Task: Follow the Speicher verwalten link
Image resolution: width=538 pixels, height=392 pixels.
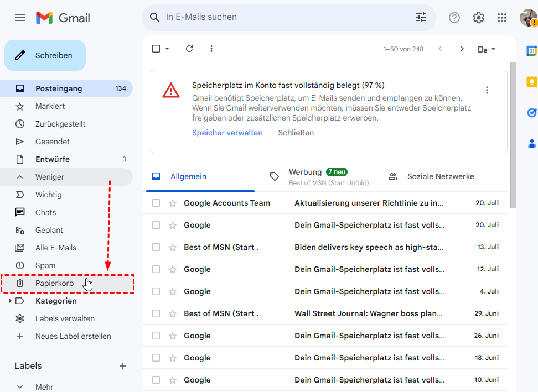Action: (227, 133)
